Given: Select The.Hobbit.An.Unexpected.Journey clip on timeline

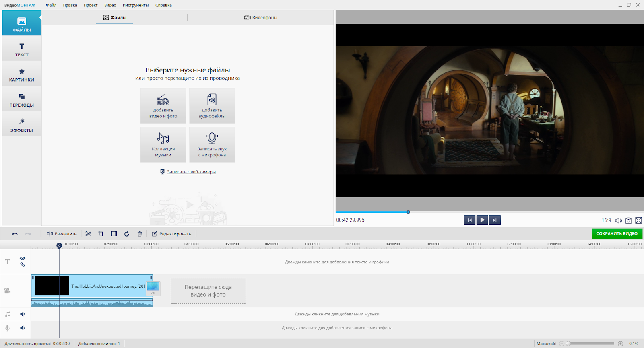Looking at the screenshot, I should tap(92, 286).
